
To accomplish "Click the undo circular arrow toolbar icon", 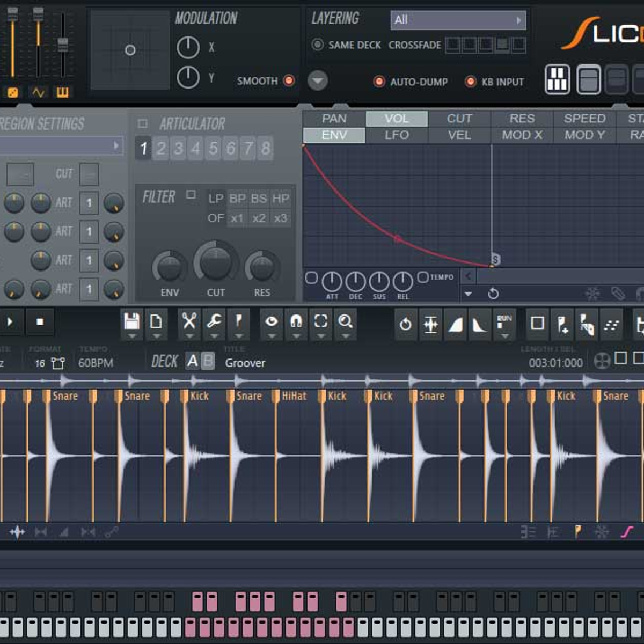I will coord(406,324).
